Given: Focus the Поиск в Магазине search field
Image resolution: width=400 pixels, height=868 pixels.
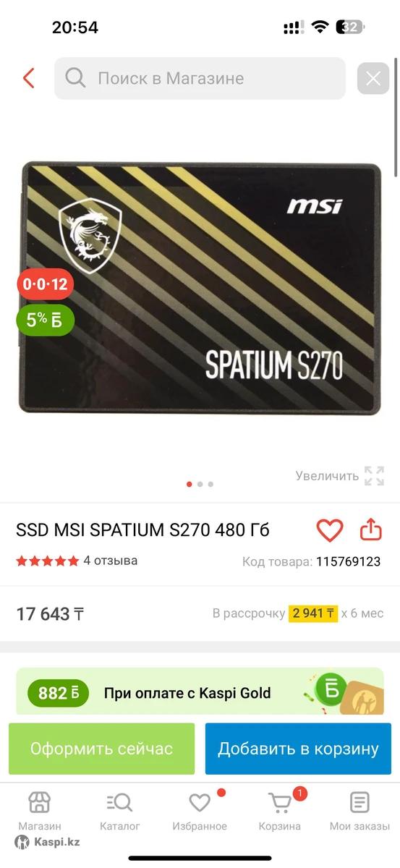Looking at the screenshot, I should tap(200, 78).
